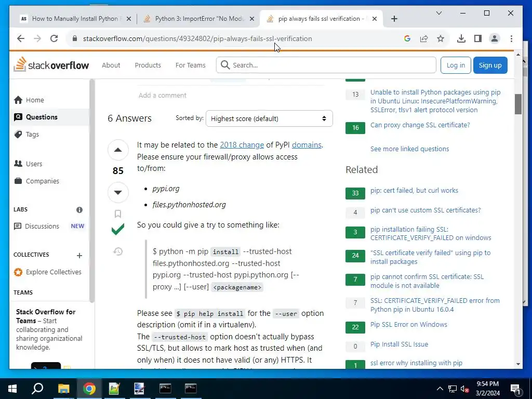
Task: Open Windows taskbar search
Action: click(x=37, y=389)
